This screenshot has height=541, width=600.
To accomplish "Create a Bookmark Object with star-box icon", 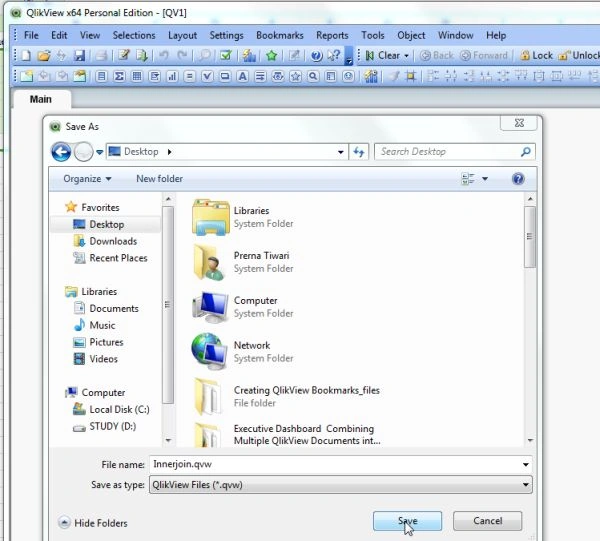I will point(295,76).
